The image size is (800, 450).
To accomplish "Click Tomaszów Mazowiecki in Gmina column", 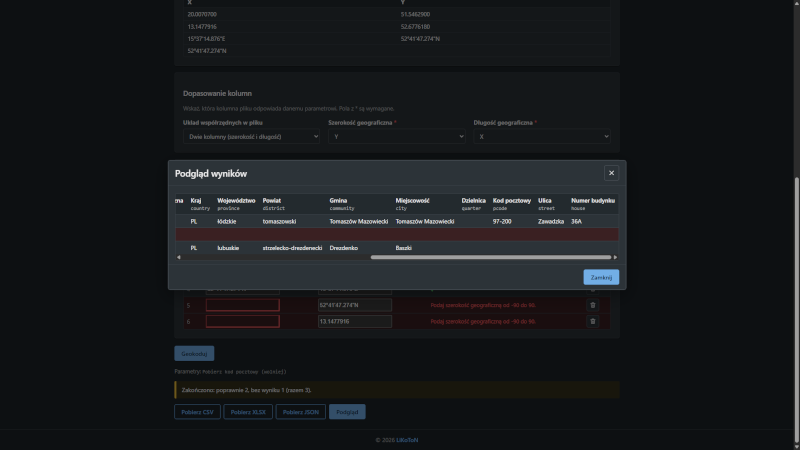I will point(359,221).
